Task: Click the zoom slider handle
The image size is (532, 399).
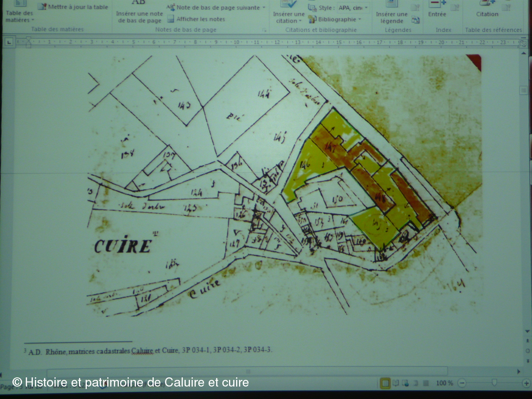Action: 494,383
